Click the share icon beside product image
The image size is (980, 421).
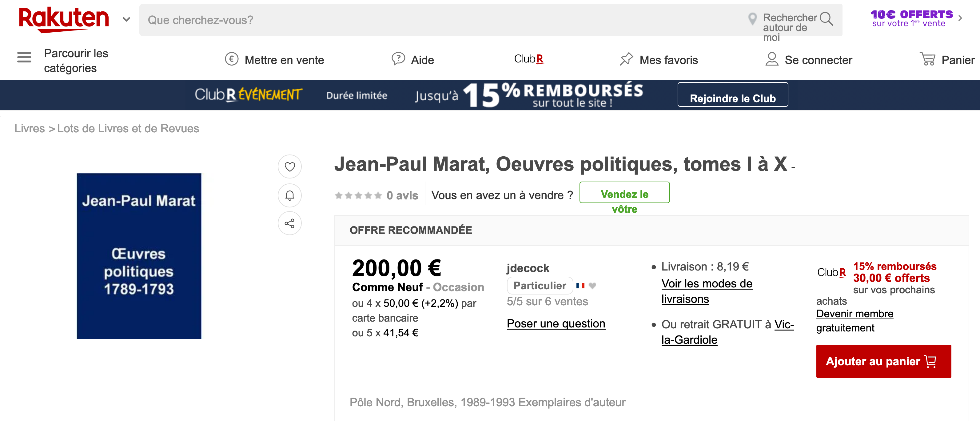pyautogui.click(x=289, y=223)
